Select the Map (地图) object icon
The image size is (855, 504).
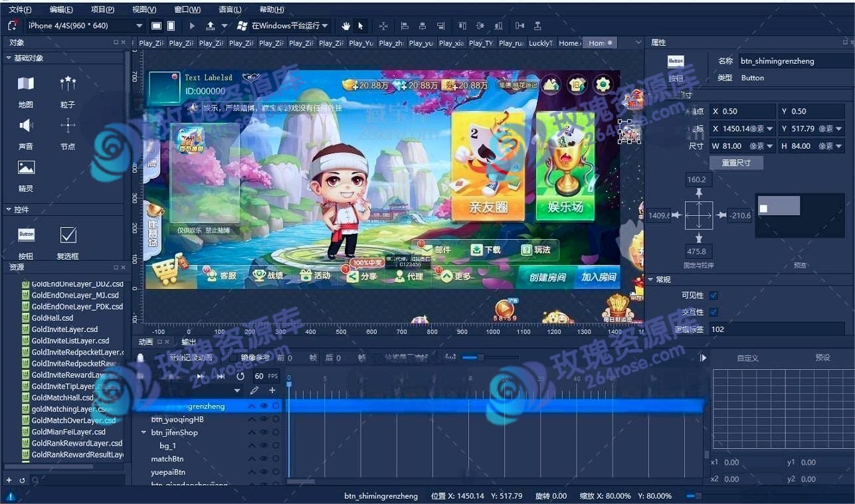point(26,84)
